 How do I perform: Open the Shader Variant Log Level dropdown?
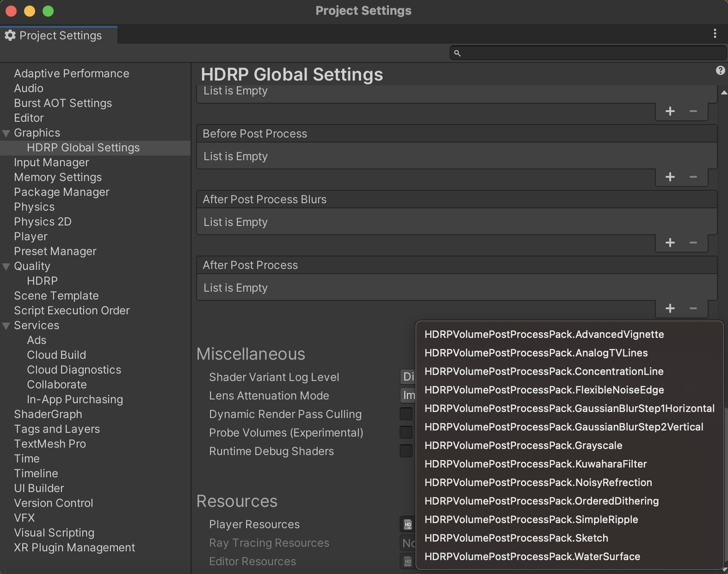click(407, 377)
